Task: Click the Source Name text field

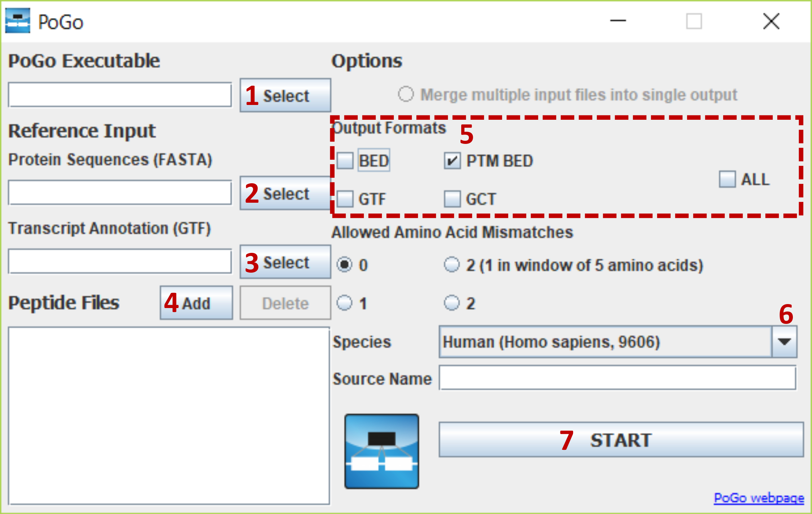Action: click(617, 378)
